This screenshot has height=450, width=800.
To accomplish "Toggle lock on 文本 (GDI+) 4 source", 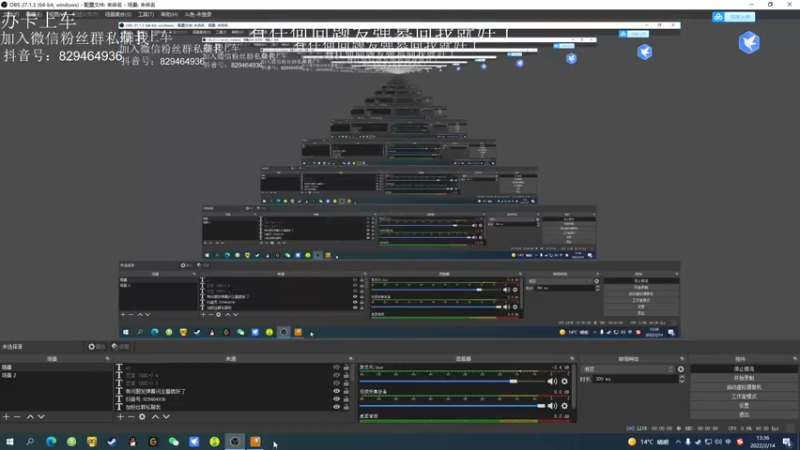I will (x=346, y=375).
